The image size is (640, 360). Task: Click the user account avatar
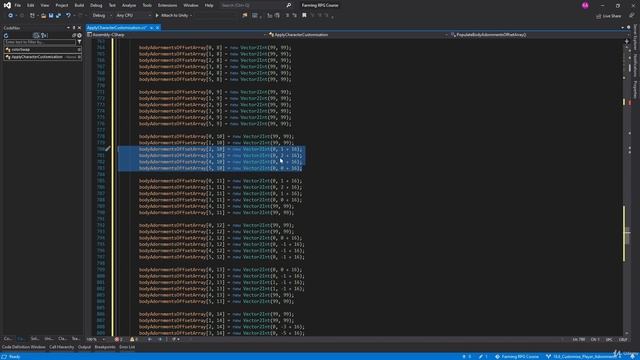(585, 5)
